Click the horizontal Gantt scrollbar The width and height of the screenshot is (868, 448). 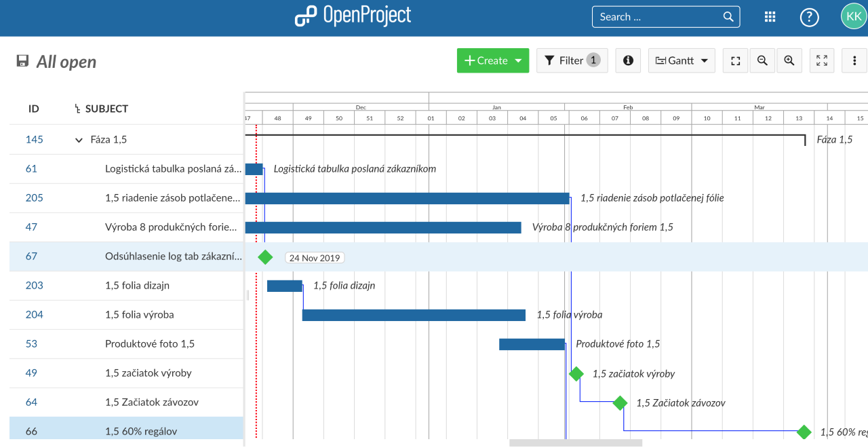pos(575,443)
